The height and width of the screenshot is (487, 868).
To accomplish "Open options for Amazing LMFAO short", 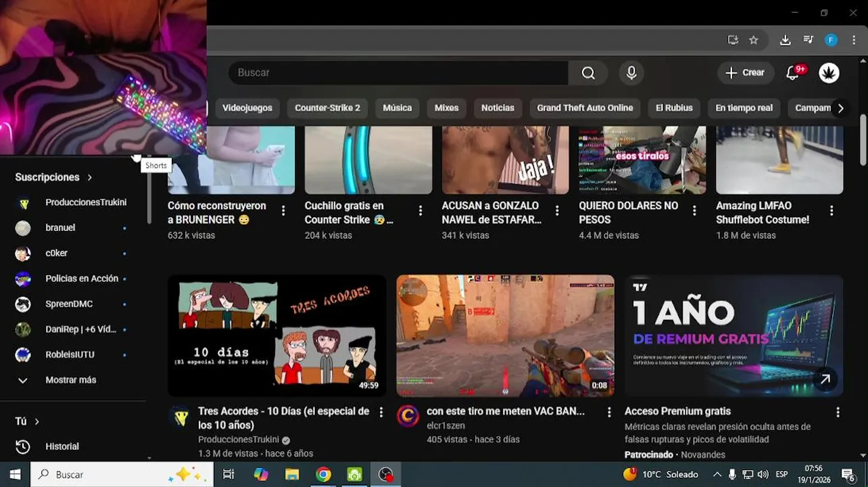I will pos(831,211).
